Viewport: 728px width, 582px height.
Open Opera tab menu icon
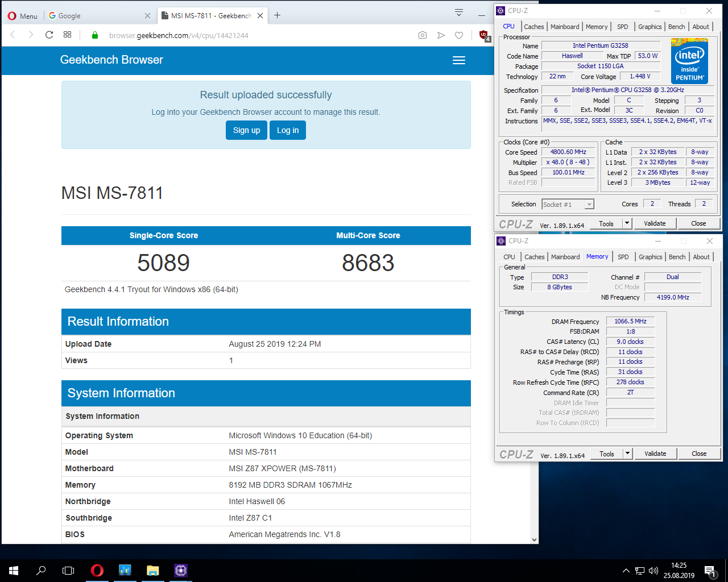coord(459,12)
